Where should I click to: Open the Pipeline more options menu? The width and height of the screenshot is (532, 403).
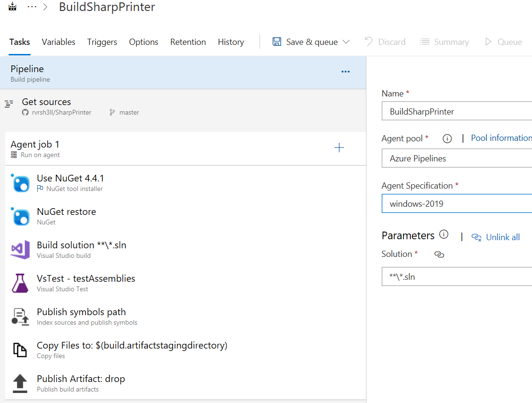[x=345, y=72]
